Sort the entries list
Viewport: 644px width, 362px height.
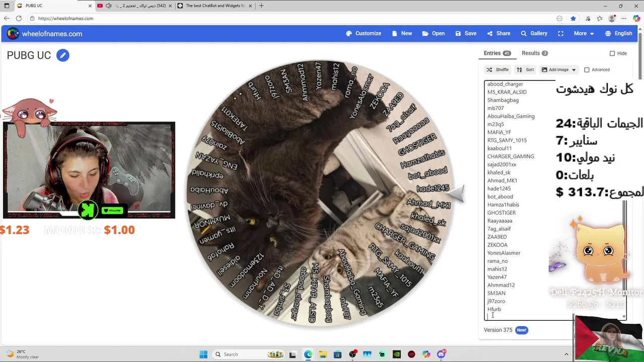tap(525, 70)
